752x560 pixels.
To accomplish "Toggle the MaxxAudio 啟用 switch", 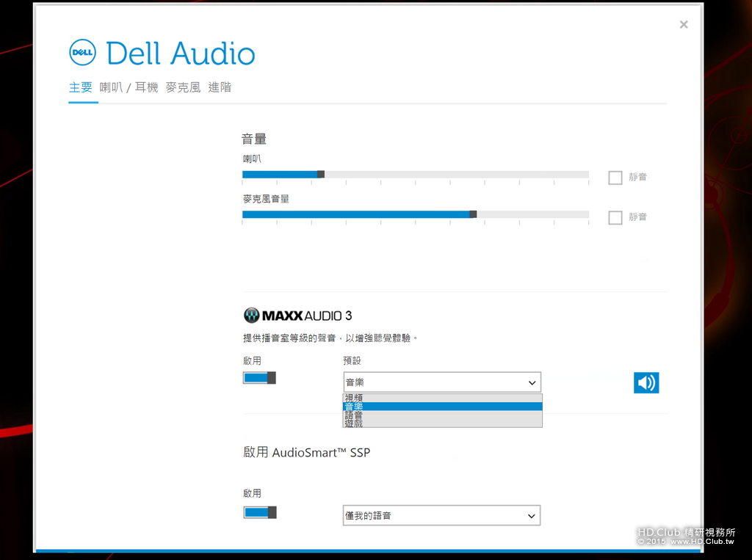I will 259,378.
